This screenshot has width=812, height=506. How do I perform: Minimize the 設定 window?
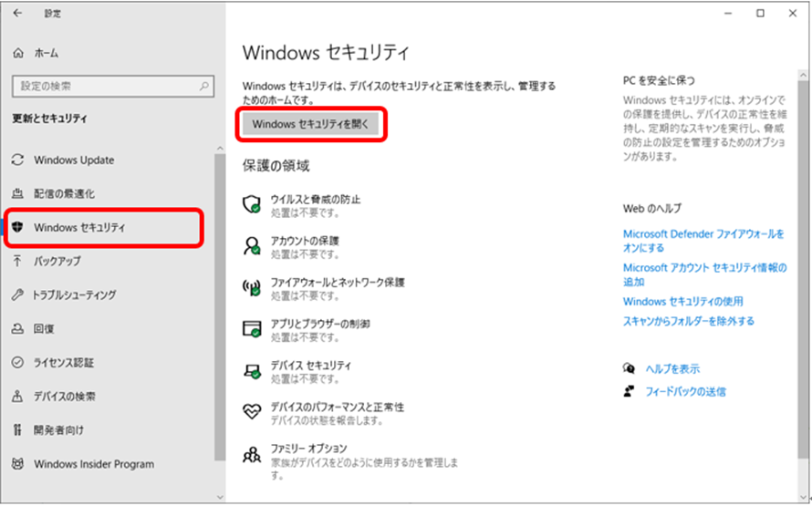pos(728,14)
